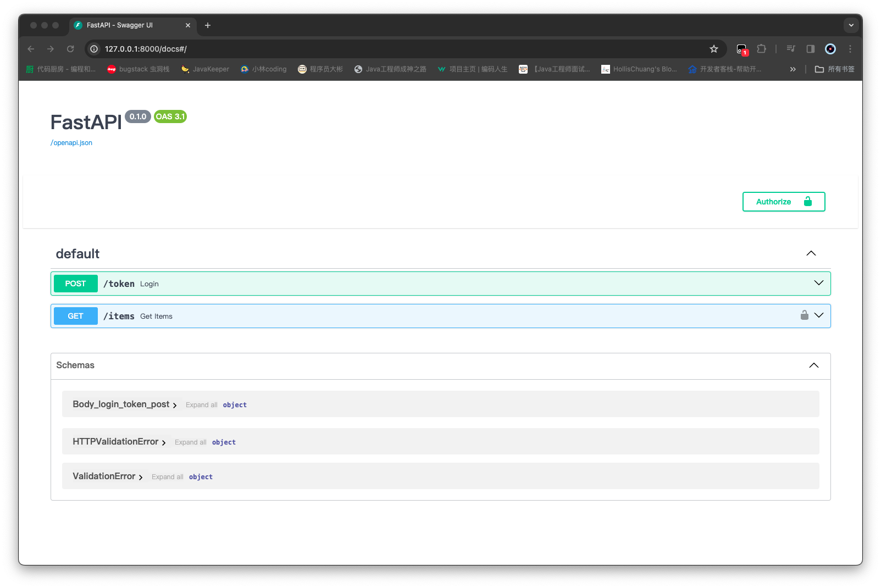
Task: Click the lock icon on GET /items
Action: (805, 315)
